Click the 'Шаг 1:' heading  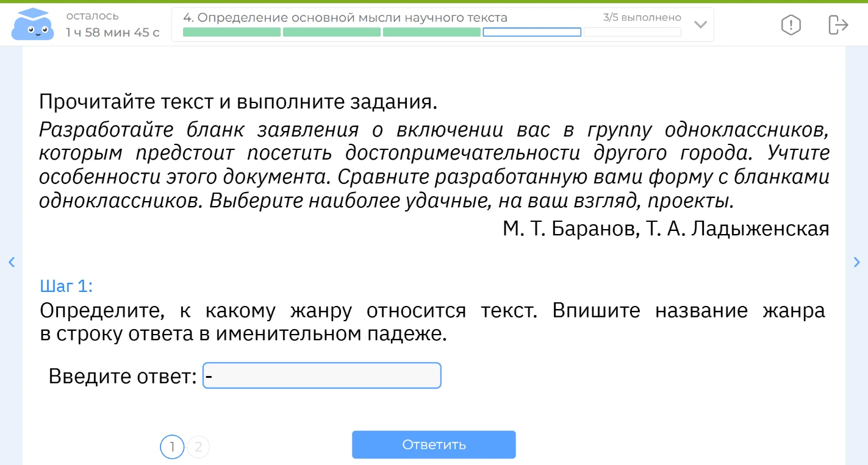[x=66, y=285]
